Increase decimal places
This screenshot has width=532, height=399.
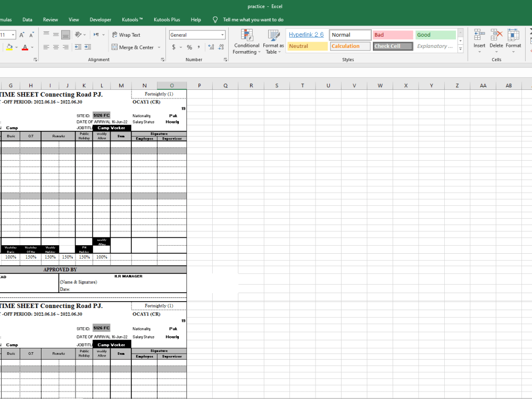tap(211, 47)
